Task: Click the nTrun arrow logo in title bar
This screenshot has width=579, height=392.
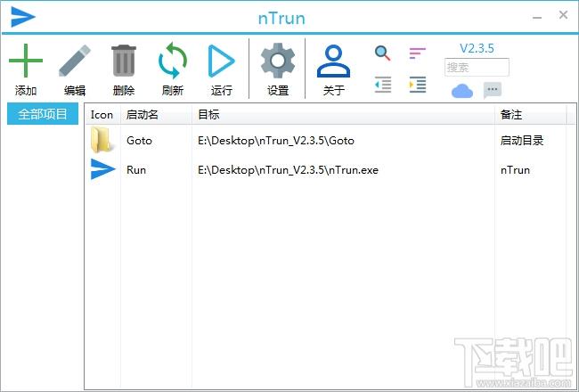Action: point(23,17)
